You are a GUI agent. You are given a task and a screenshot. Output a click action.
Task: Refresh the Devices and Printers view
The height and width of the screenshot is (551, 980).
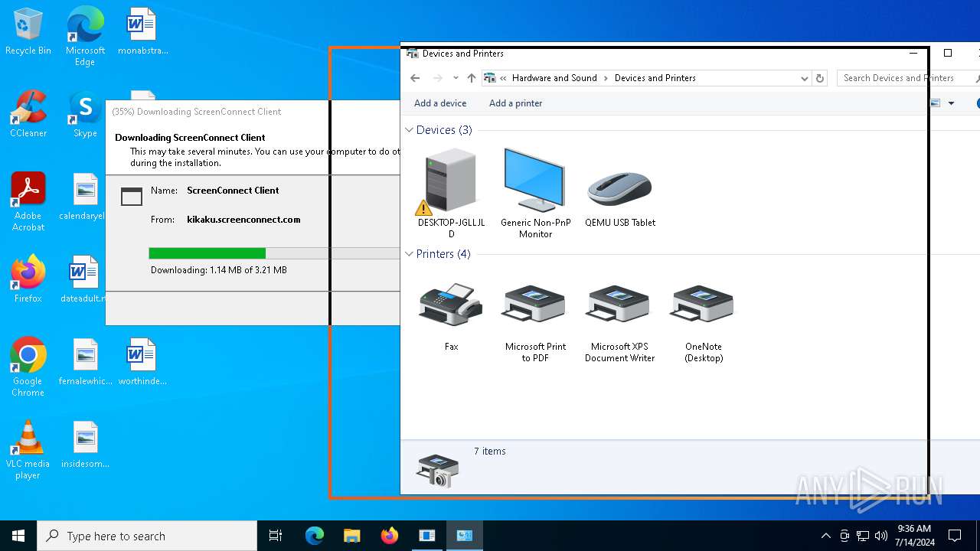[820, 78]
